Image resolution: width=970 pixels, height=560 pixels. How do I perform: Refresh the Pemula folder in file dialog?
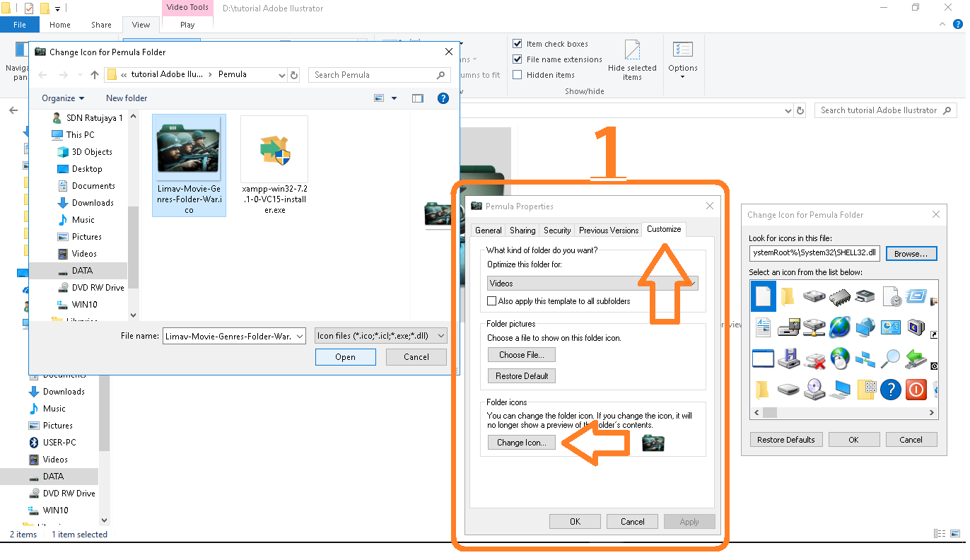click(294, 75)
